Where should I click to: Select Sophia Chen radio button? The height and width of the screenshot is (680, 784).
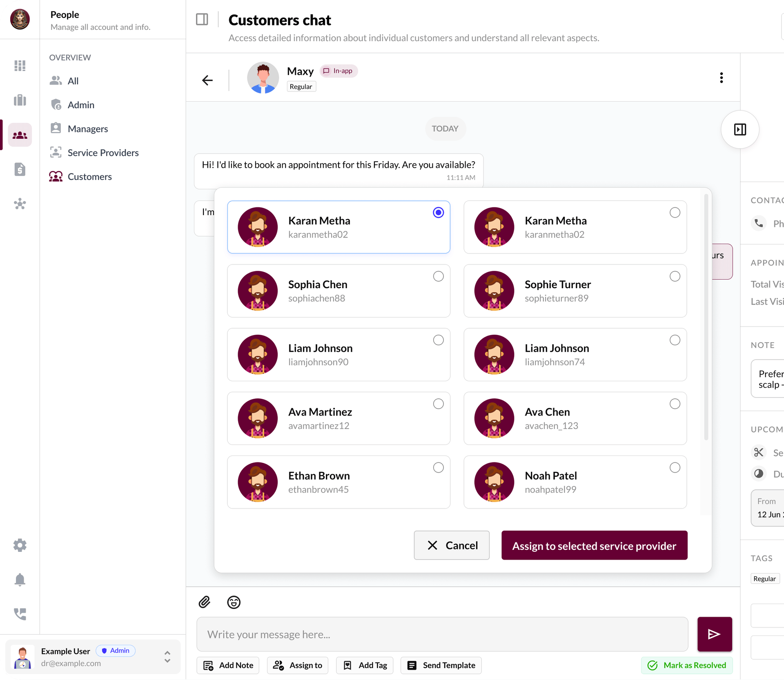(x=438, y=276)
